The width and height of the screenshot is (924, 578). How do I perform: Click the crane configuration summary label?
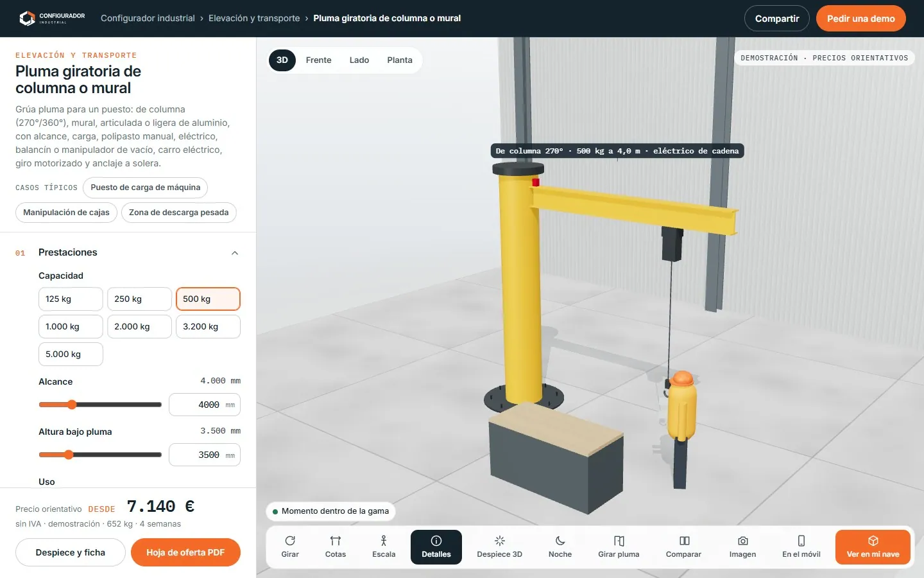617,151
